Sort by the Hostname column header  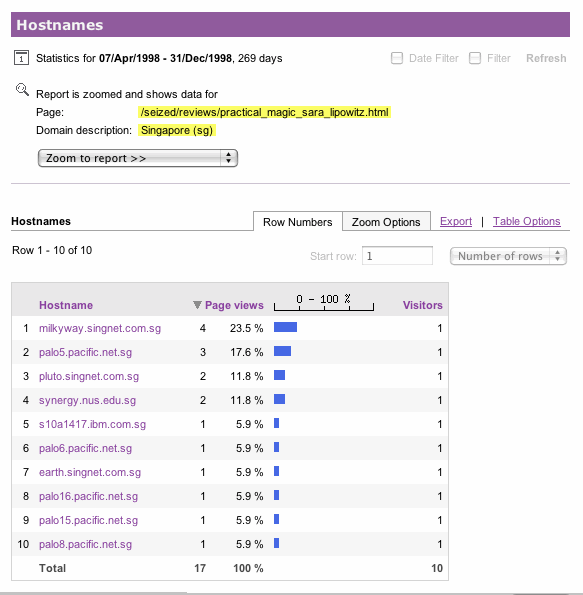[x=66, y=305]
